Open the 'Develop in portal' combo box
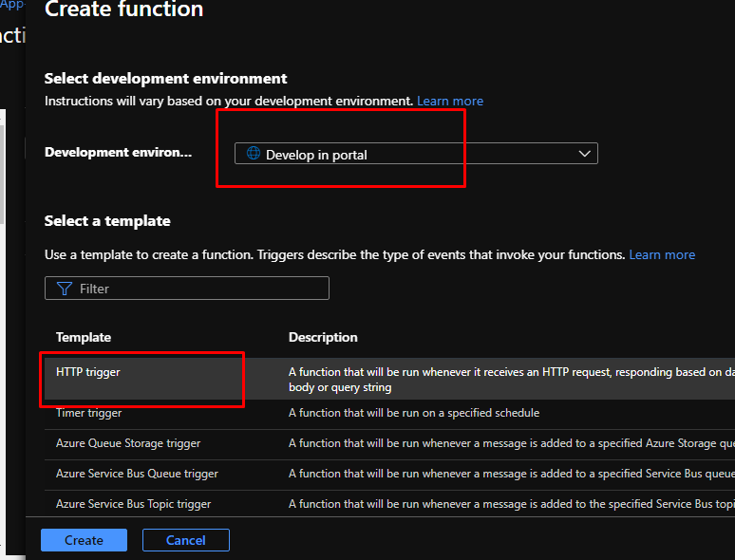The height and width of the screenshot is (560, 735). point(416,154)
